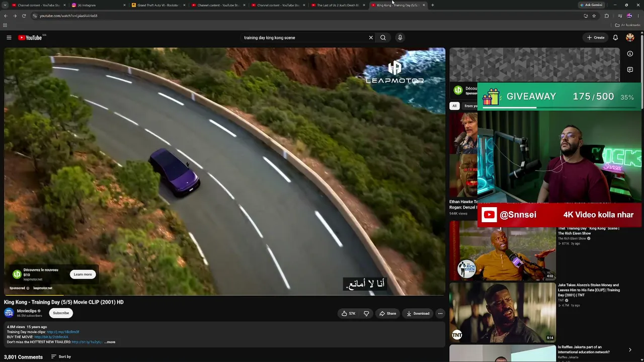
Task: Open the Chrome profile avatar
Action: click(629, 16)
